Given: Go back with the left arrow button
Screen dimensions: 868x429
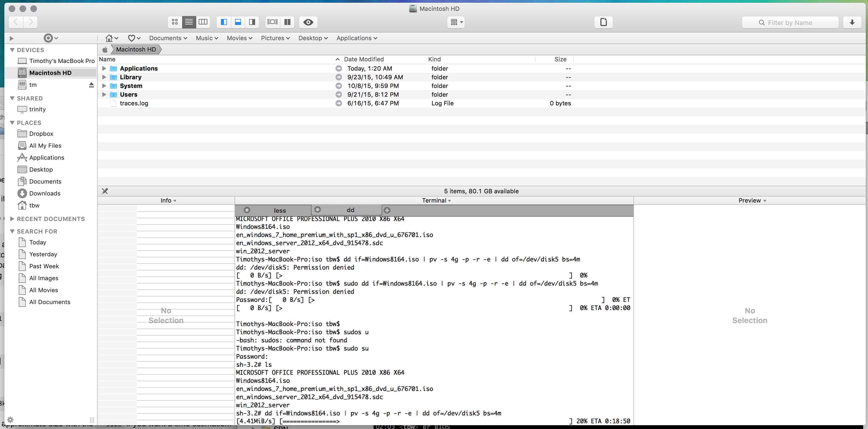Looking at the screenshot, I should click(x=16, y=22).
